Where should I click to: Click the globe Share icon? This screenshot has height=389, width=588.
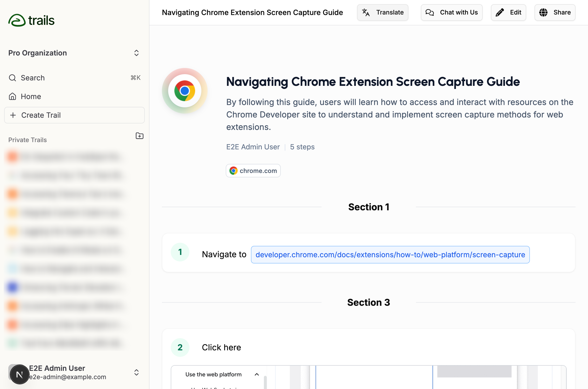pos(543,12)
